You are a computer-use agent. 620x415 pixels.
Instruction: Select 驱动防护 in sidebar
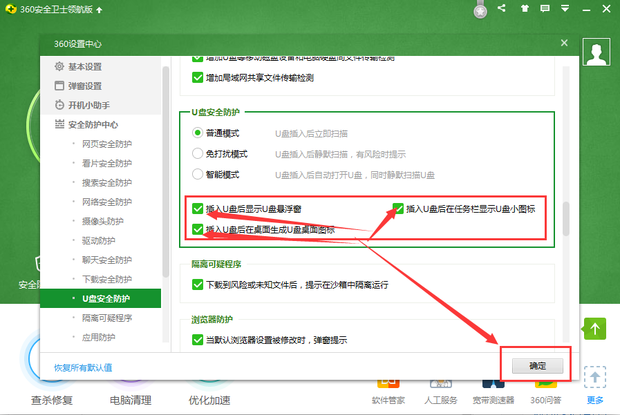point(100,241)
